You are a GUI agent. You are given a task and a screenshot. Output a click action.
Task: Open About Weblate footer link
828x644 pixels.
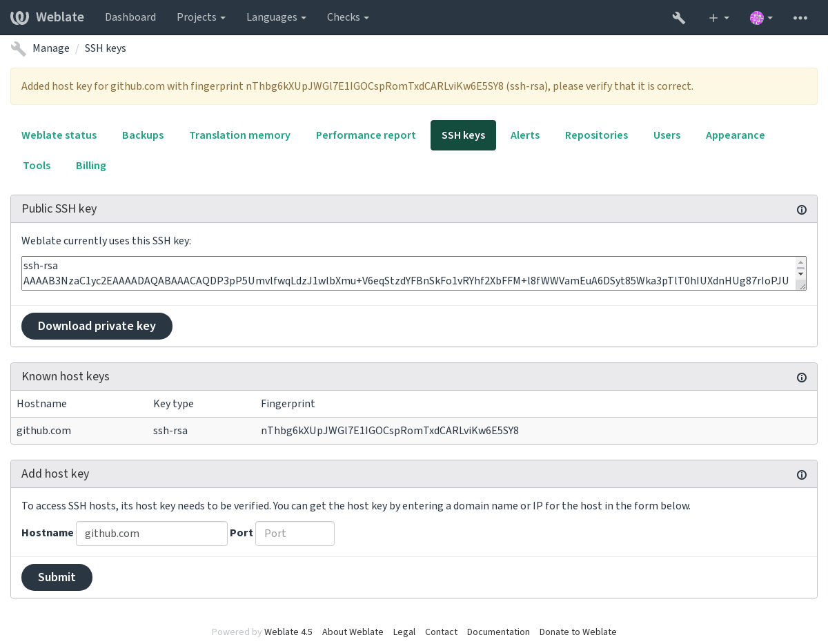(x=353, y=632)
